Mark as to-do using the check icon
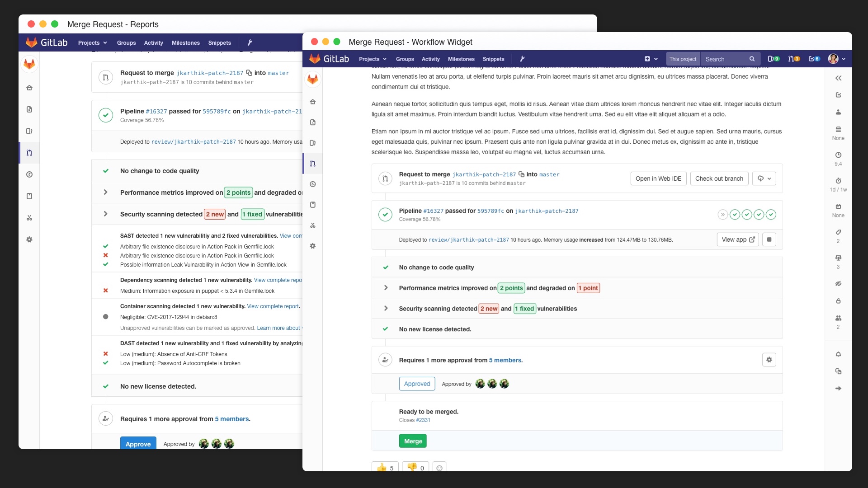 tap(838, 95)
